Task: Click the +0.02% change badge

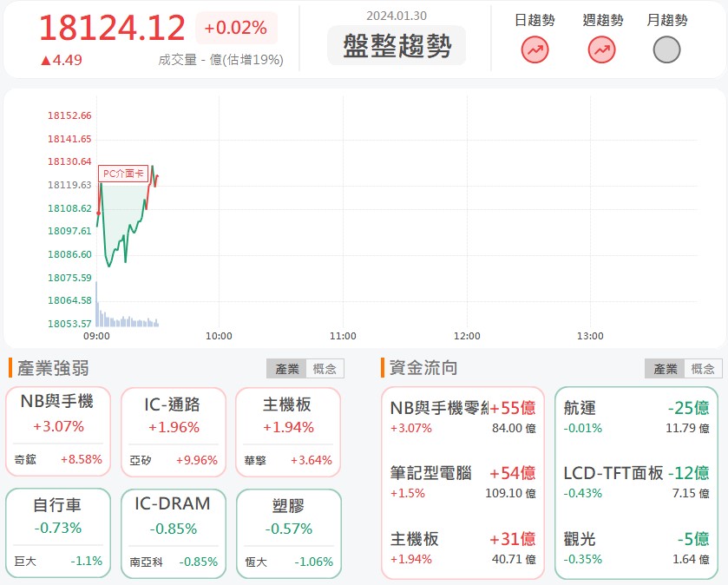Action: 236,28
